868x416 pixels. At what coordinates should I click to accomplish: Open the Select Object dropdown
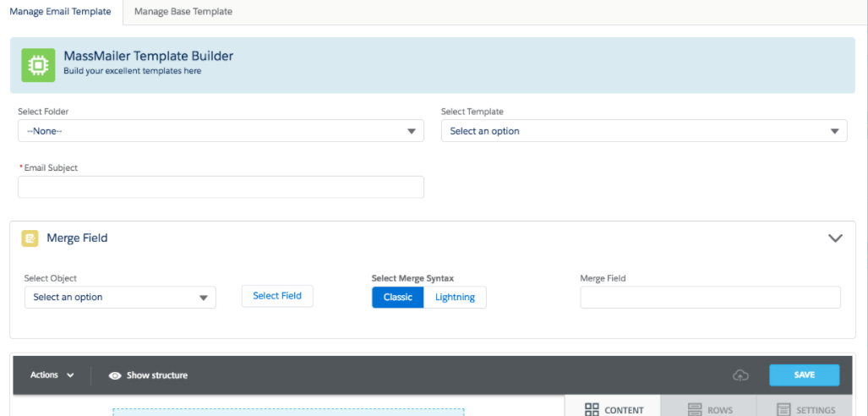click(120, 297)
